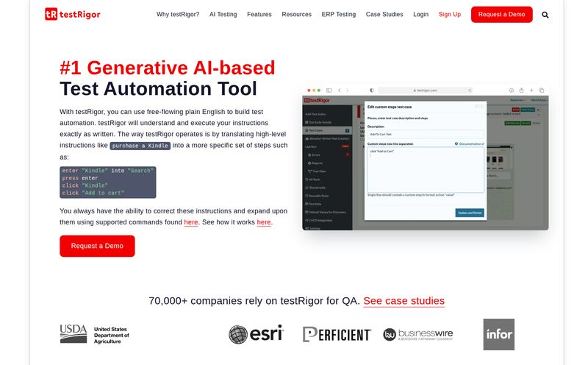Click '#1 Generative AI-based' heading
The height and width of the screenshot is (365, 588).
(x=168, y=68)
